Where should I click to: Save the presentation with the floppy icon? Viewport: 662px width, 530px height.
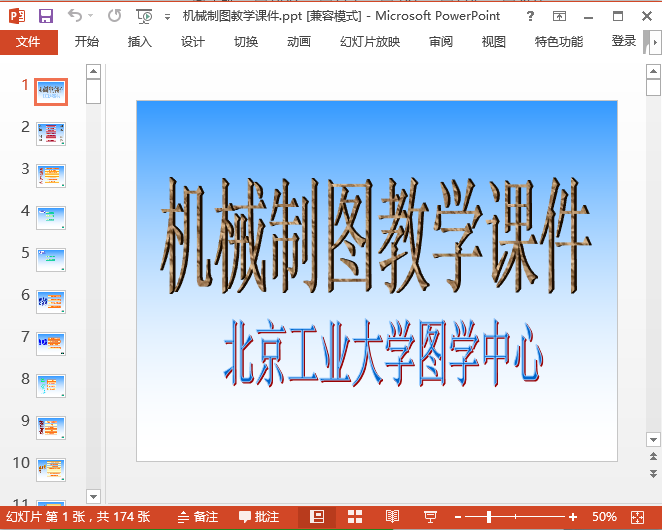click(x=46, y=16)
